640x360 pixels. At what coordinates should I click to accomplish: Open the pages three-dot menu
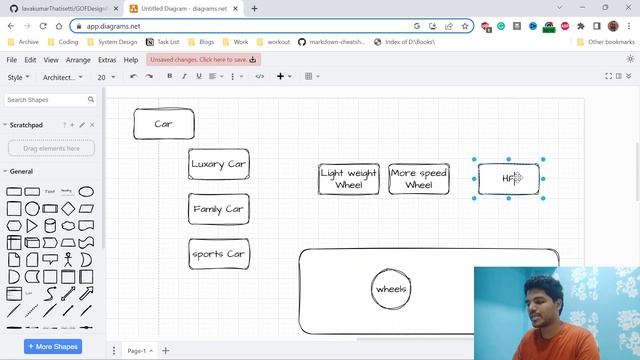click(114, 351)
